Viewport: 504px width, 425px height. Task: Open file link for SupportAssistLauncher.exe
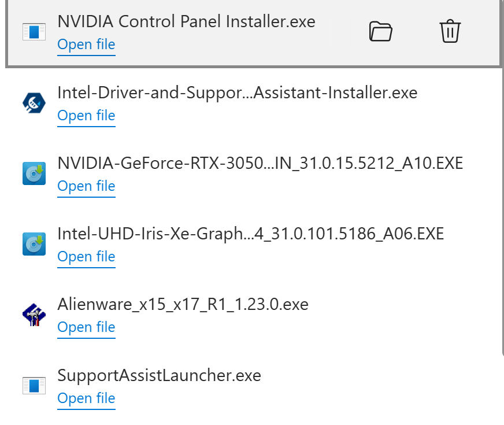87,398
